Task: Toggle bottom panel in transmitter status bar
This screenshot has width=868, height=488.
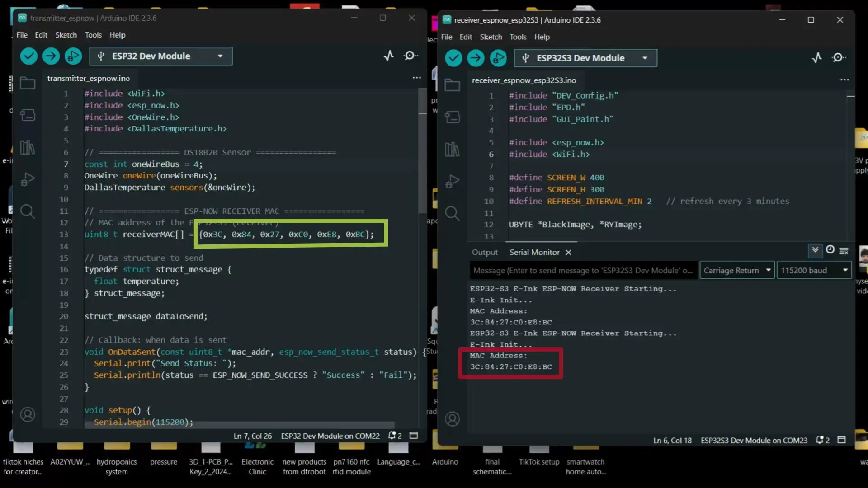Action: (x=414, y=435)
